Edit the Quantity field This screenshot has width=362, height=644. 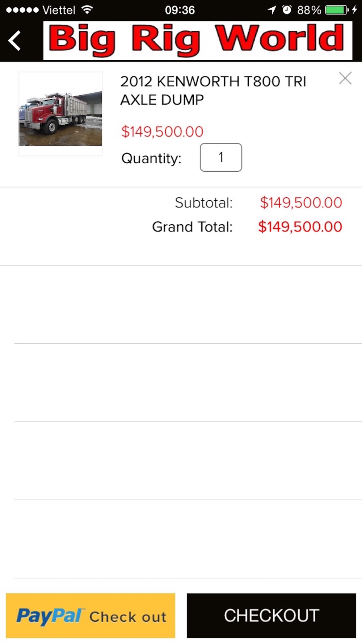[221, 158]
